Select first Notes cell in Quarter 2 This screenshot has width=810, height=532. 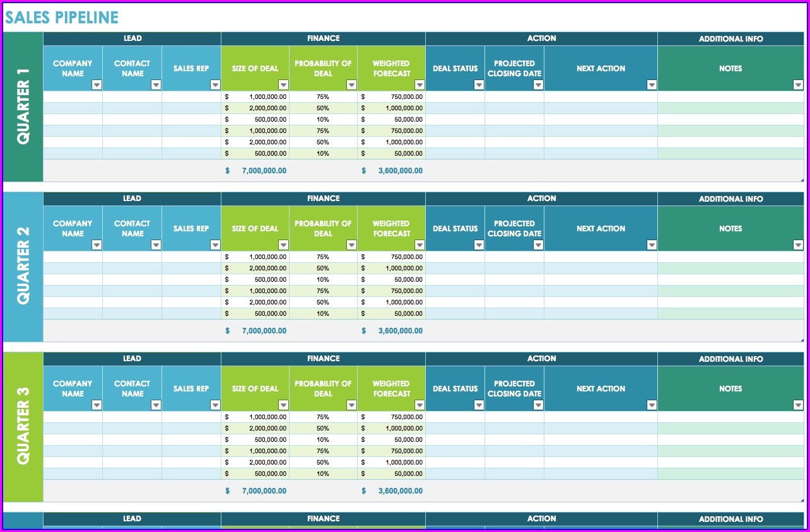pyautogui.click(x=731, y=257)
